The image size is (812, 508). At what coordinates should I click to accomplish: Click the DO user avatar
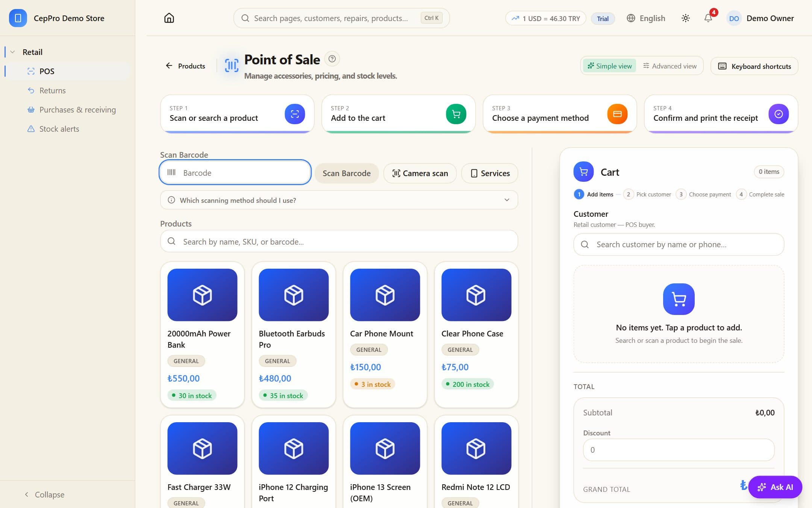tap(733, 18)
